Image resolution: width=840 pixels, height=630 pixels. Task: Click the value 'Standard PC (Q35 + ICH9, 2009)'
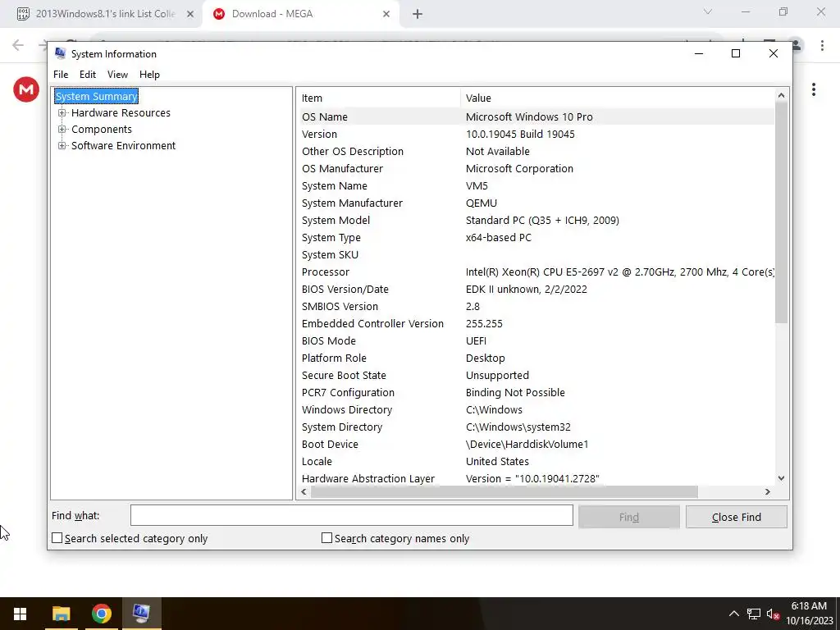[542, 220]
